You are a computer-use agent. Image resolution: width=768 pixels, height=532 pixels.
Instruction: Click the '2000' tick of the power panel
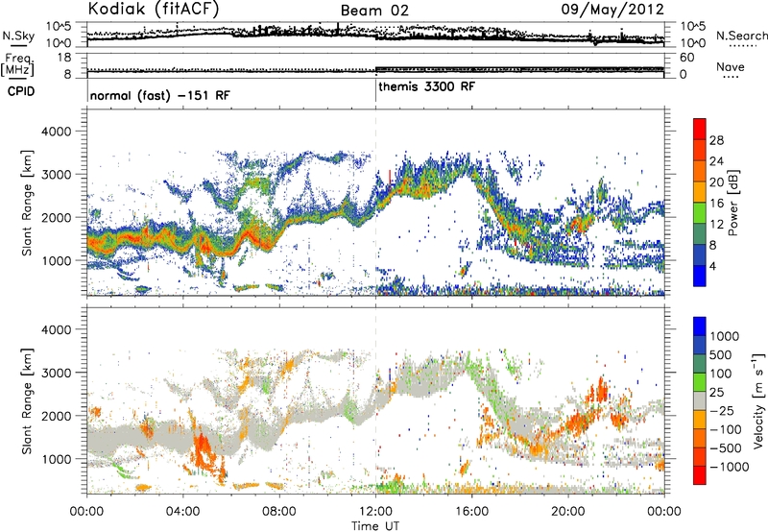coord(56,217)
